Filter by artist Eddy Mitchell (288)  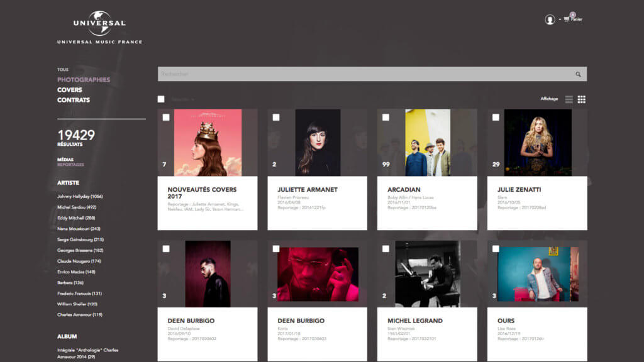[x=76, y=218]
